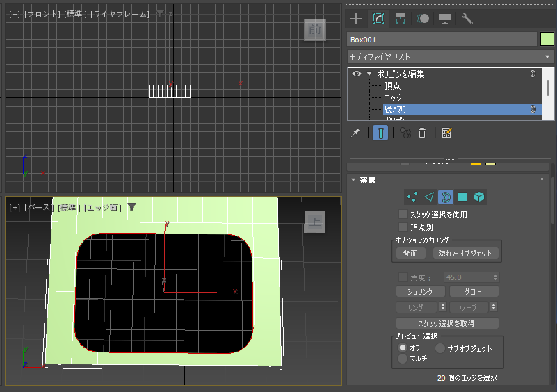Open the [フロント] view label menu
The width and height of the screenshot is (557, 392).
coord(42,14)
